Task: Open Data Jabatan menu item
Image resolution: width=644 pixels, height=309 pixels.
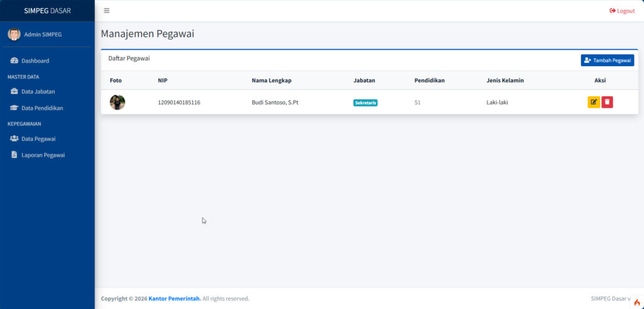Action: (38, 92)
